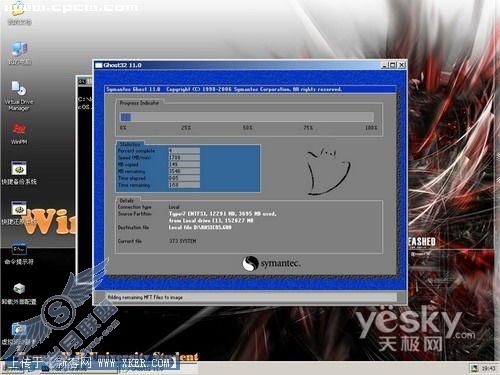Click the Percent complete value field
The image size is (500, 375).
point(184,151)
